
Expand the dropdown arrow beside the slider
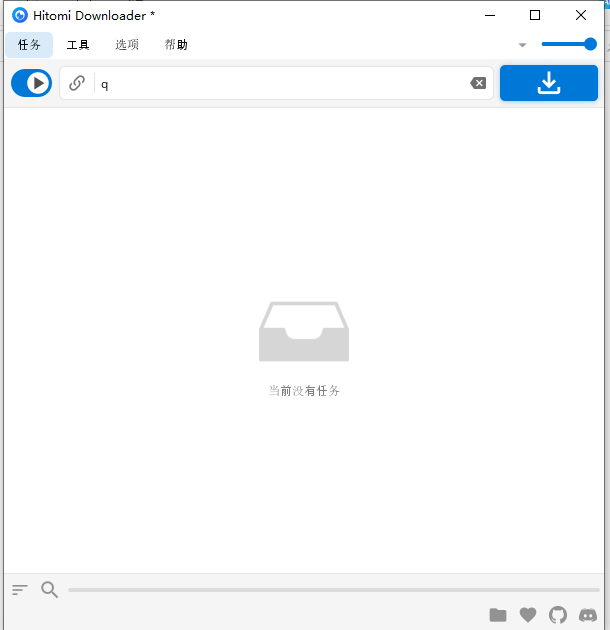[x=522, y=45]
